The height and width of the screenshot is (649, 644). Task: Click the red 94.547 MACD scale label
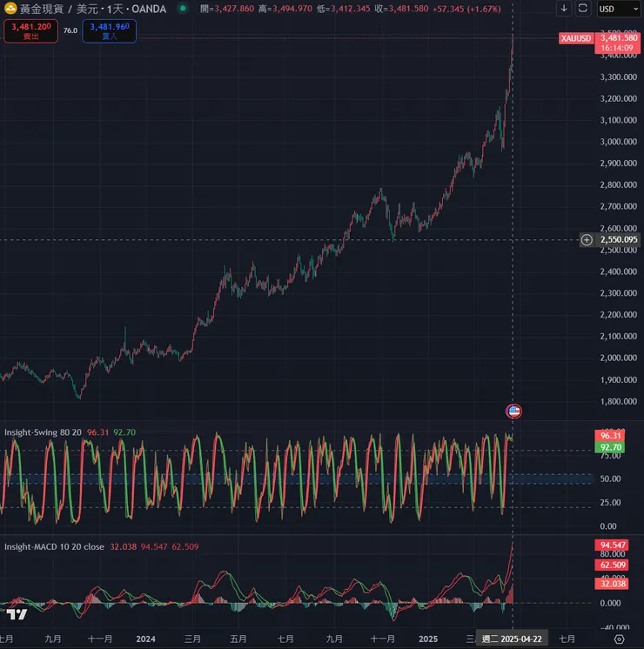pos(613,545)
